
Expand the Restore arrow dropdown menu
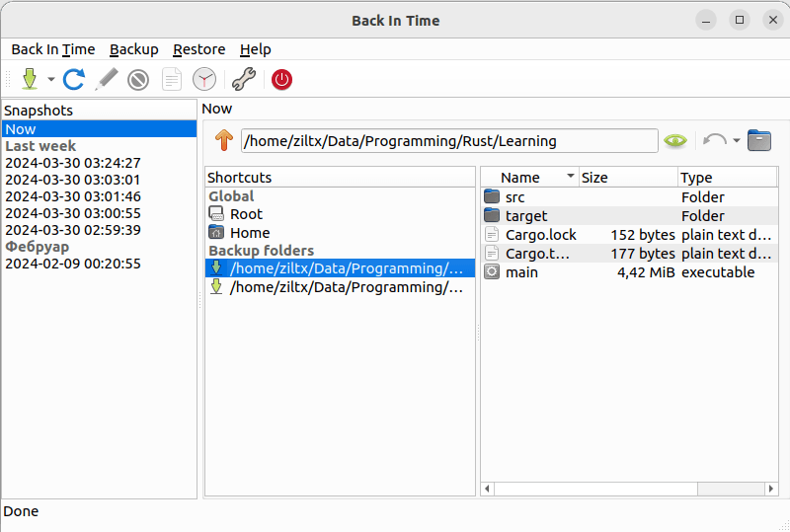(x=737, y=141)
